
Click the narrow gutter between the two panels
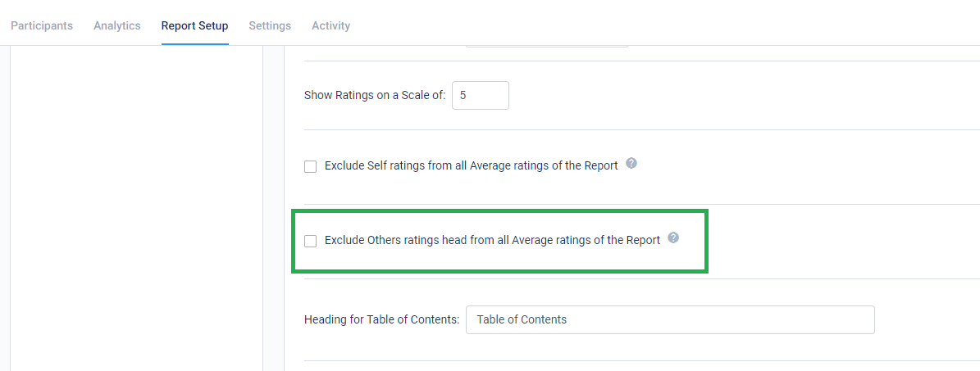click(274, 208)
